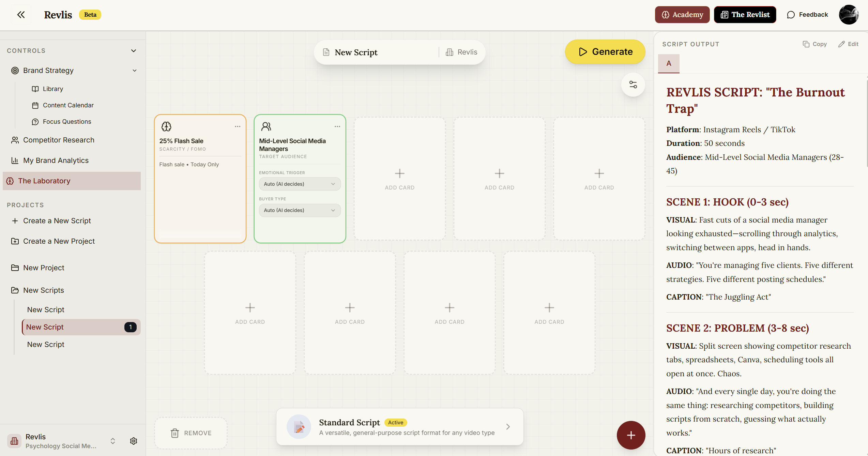Click the red plus button to add content
Image resolution: width=868 pixels, height=456 pixels.
[631, 435]
